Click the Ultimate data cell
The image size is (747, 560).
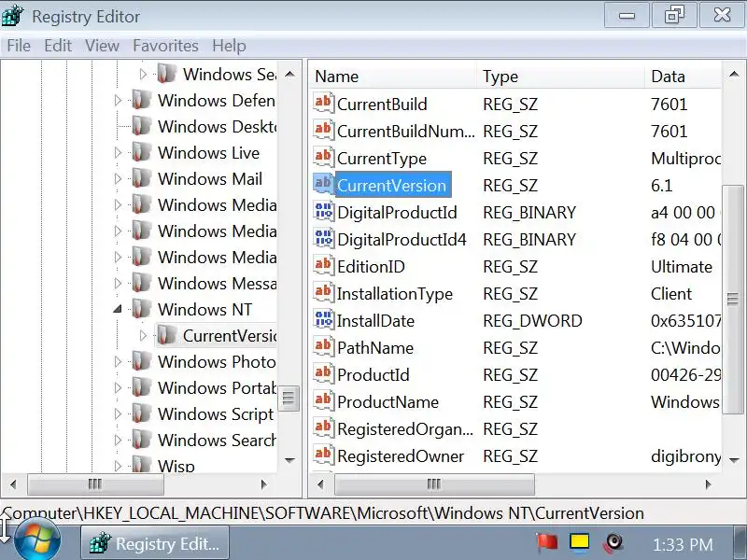[x=682, y=267]
